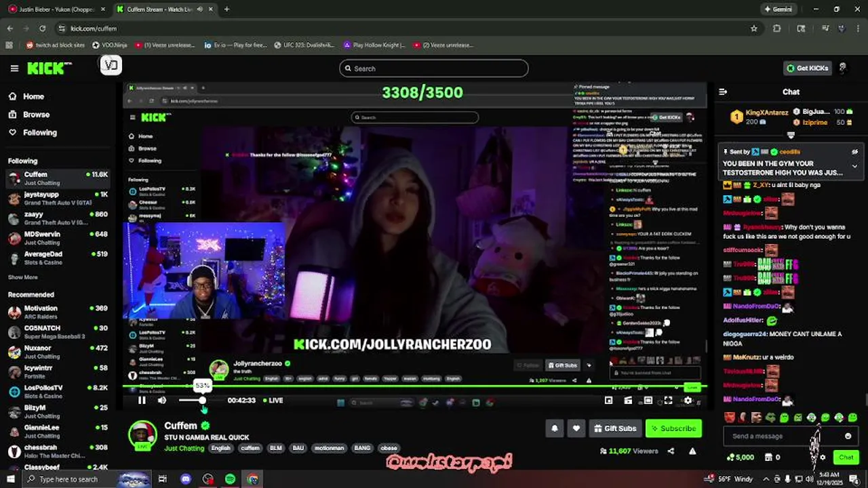
Task: Open twitch ad block sites bookmark
Action: pos(56,45)
